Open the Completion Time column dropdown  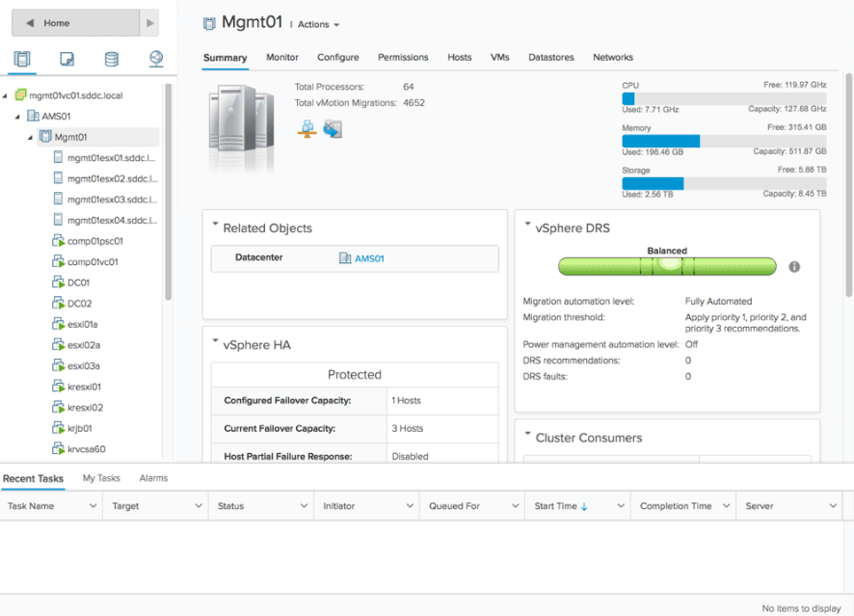pos(726,506)
